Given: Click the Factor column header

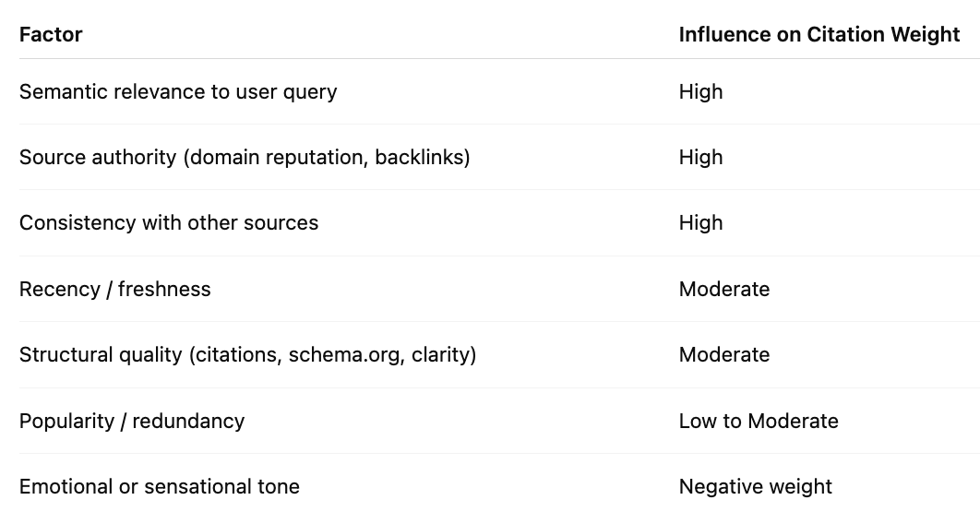Looking at the screenshot, I should 51,34.
